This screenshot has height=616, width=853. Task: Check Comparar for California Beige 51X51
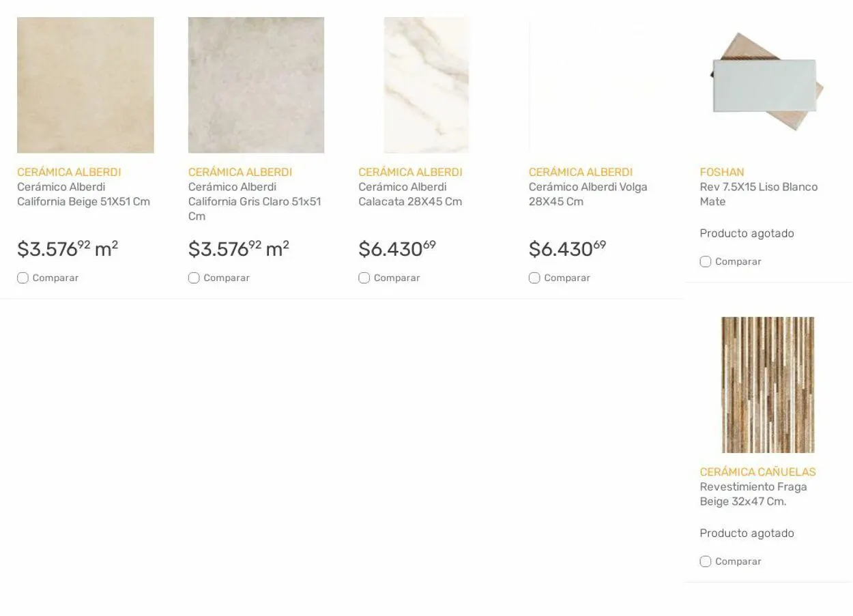[23, 278]
